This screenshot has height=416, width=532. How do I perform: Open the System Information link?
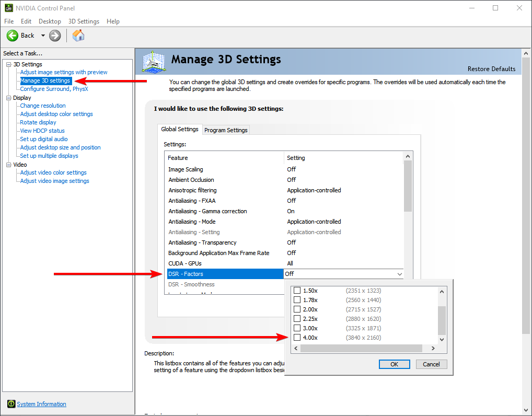(41, 404)
